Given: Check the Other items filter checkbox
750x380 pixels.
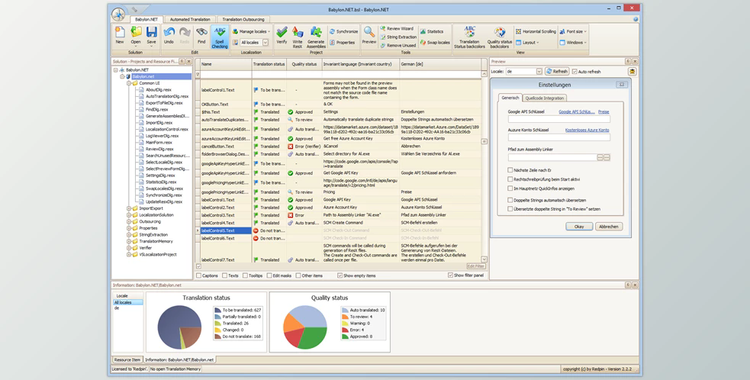Looking at the screenshot, I should coord(298,276).
